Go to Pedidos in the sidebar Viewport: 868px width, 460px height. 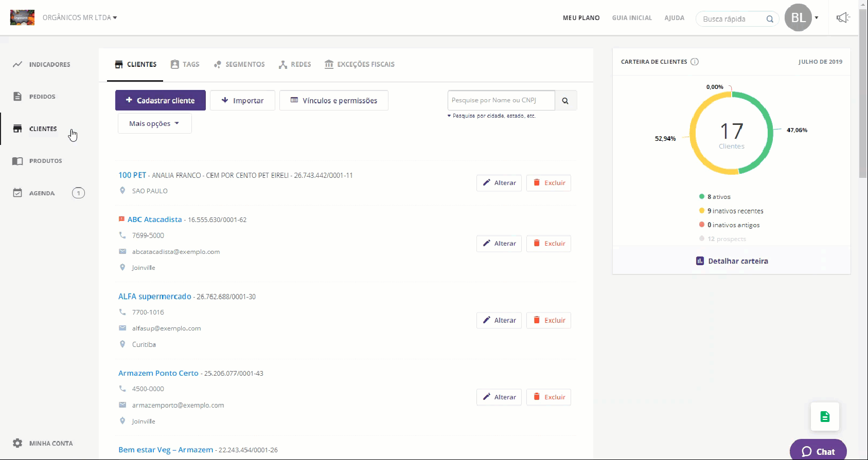pyautogui.click(x=42, y=97)
